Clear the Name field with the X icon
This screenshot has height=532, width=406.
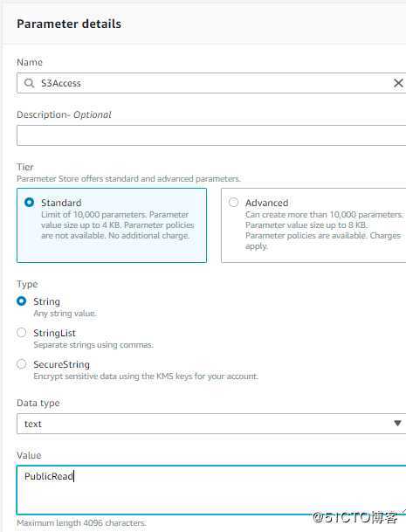(x=398, y=83)
